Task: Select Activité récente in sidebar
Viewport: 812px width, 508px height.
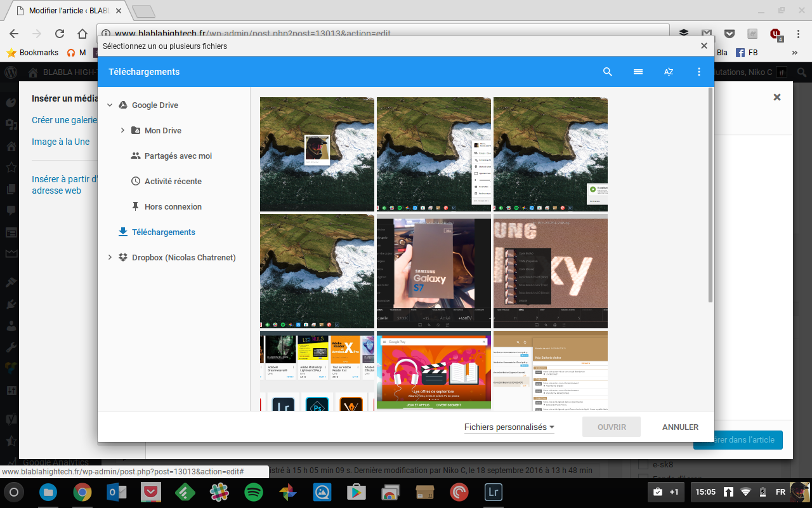Action: coord(173,182)
